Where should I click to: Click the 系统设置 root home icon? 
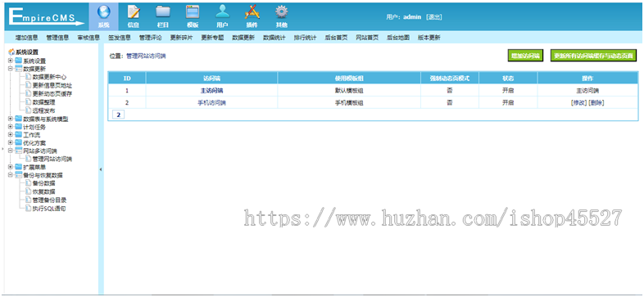pyautogui.click(x=11, y=52)
